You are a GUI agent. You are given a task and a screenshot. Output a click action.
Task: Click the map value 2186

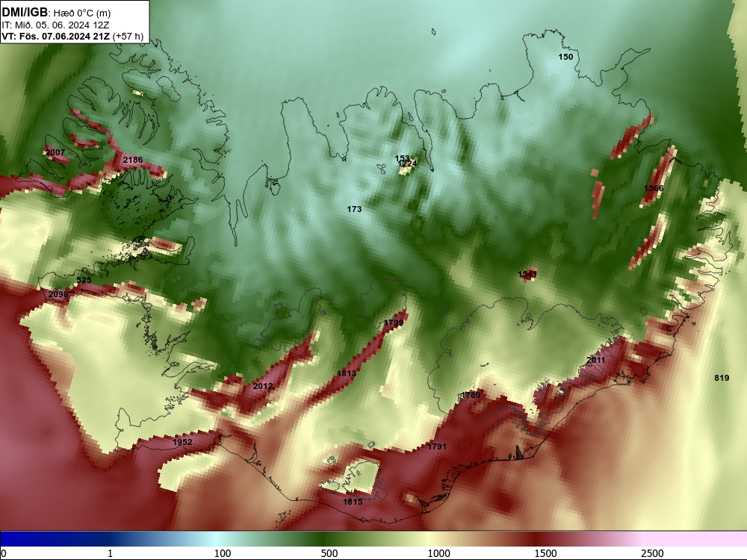pyautogui.click(x=133, y=160)
